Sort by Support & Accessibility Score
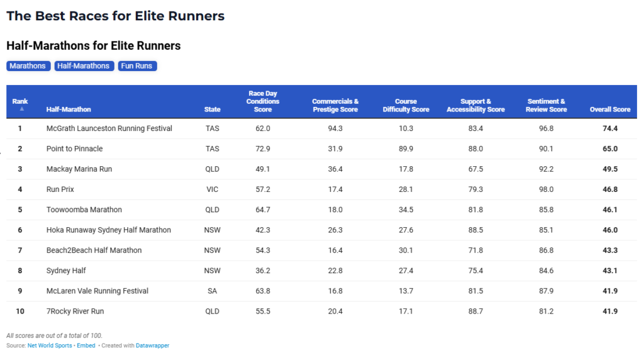This screenshot has width=644, height=355. (x=475, y=105)
